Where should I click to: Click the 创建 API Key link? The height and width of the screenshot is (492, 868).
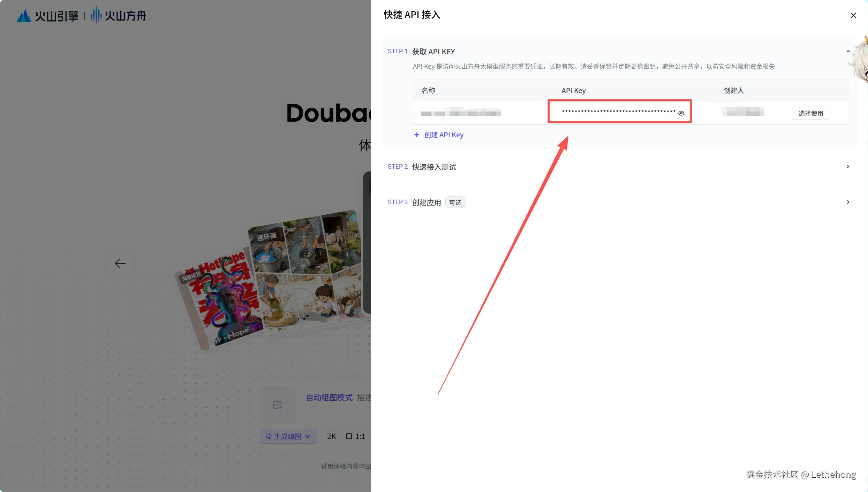point(444,135)
